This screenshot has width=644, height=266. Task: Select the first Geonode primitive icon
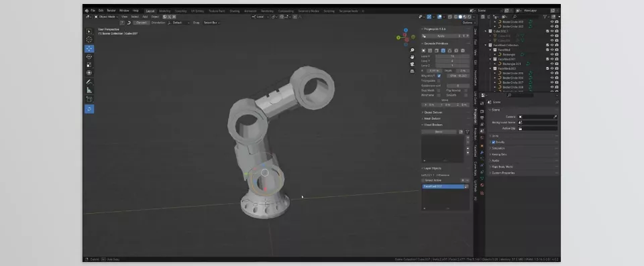424,50
